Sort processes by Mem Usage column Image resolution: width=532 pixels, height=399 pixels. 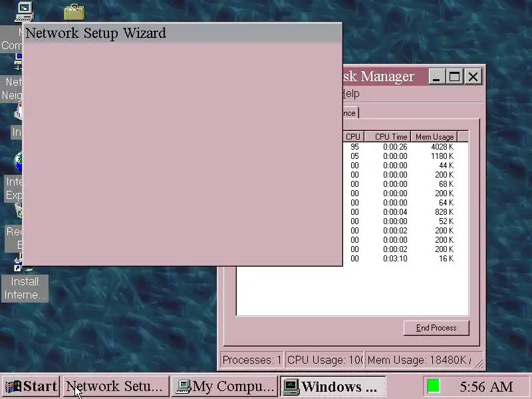tap(434, 137)
